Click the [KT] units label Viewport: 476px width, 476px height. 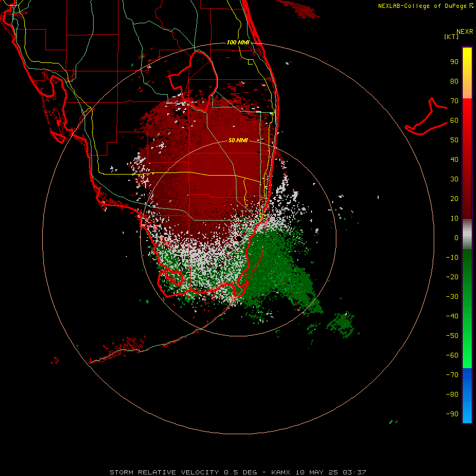(452, 36)
